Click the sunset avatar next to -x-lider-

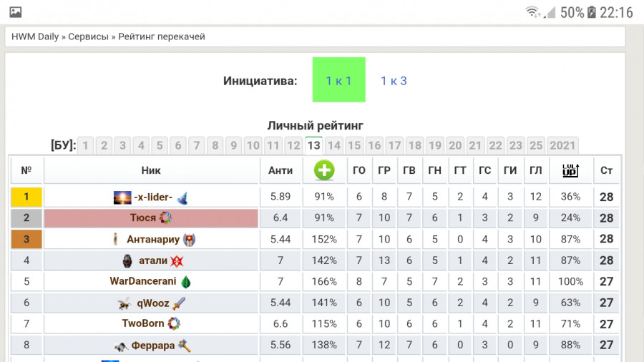coord(122,197)
